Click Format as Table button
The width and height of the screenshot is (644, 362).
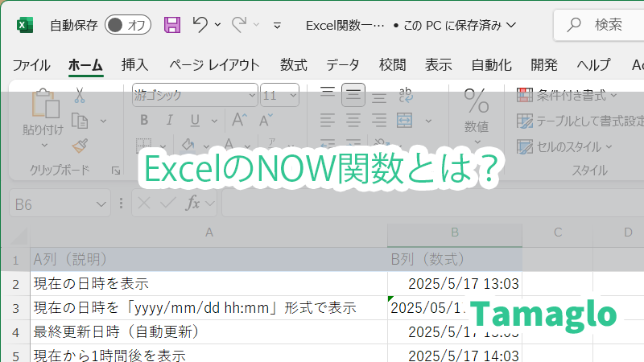pyautogui.click(x=580, y=121)
